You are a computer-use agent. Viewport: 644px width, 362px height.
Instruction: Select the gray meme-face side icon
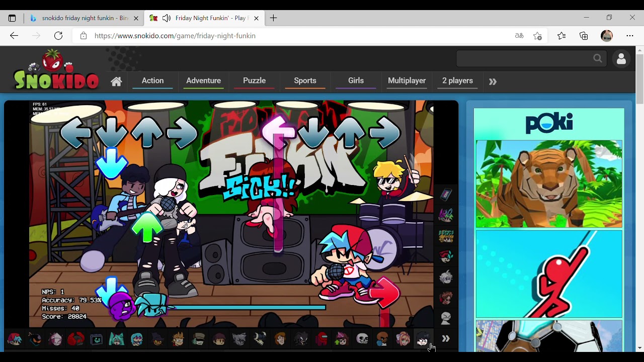pos(446,318)
